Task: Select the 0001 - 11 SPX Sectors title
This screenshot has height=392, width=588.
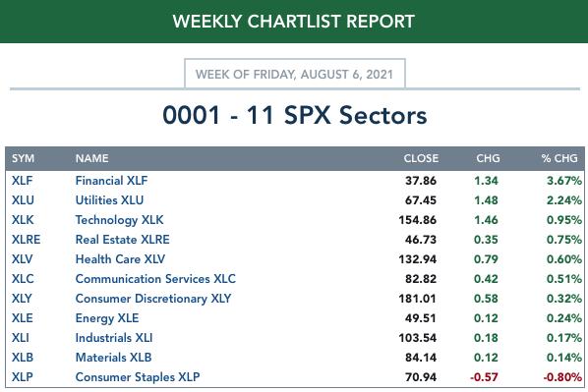Action: (295, 115)
